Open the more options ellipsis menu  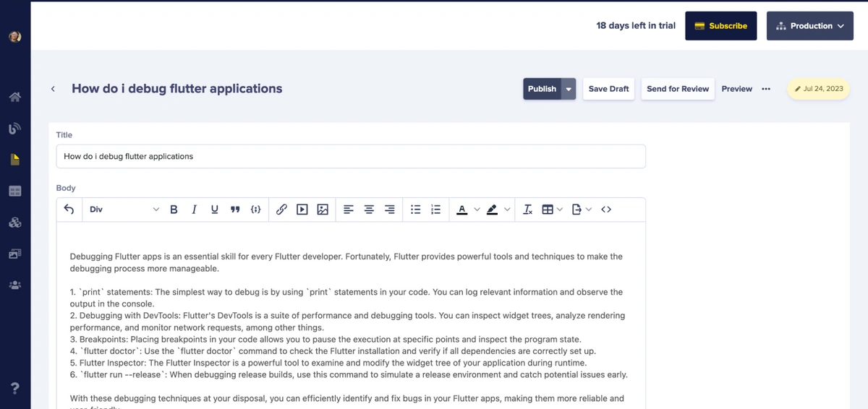[x=766, y=89]
